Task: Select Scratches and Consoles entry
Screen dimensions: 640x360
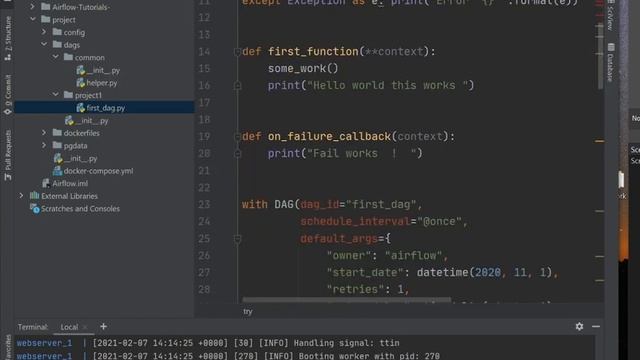Action: 80,209
